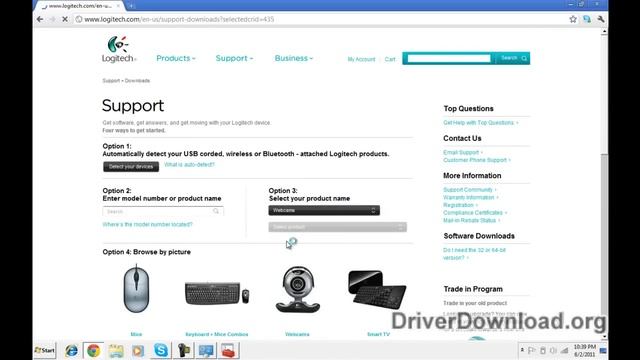Viewport: 640px width, 360px height.
Task: Select the Smart TV picture
Action: tap(377, 289)
